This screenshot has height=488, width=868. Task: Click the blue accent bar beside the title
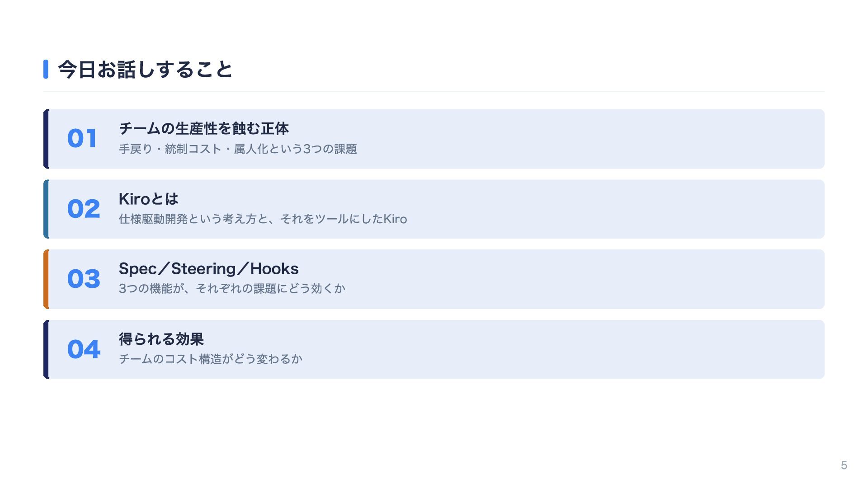(46, 69)
